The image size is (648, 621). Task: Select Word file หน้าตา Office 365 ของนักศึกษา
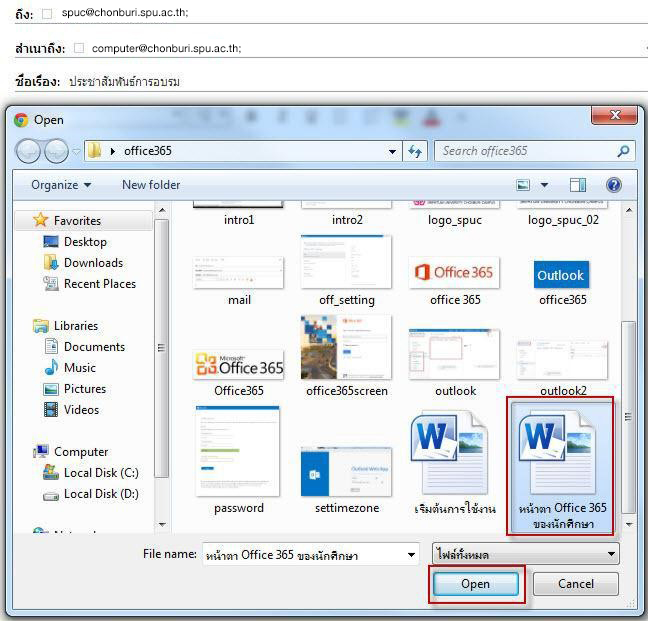[562, 467]
